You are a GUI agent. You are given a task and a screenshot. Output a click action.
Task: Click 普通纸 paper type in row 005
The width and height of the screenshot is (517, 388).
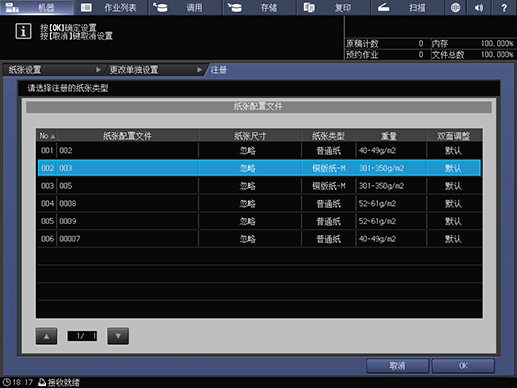(x=329, y=221)
